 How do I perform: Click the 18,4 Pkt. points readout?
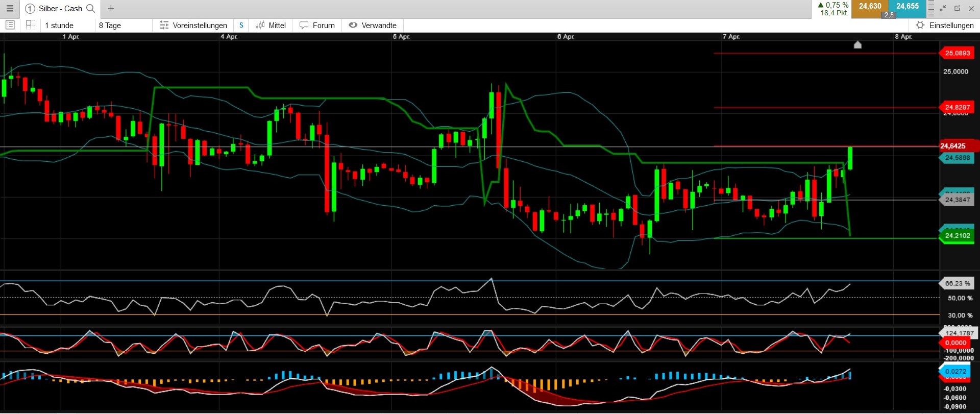(834, 13)
